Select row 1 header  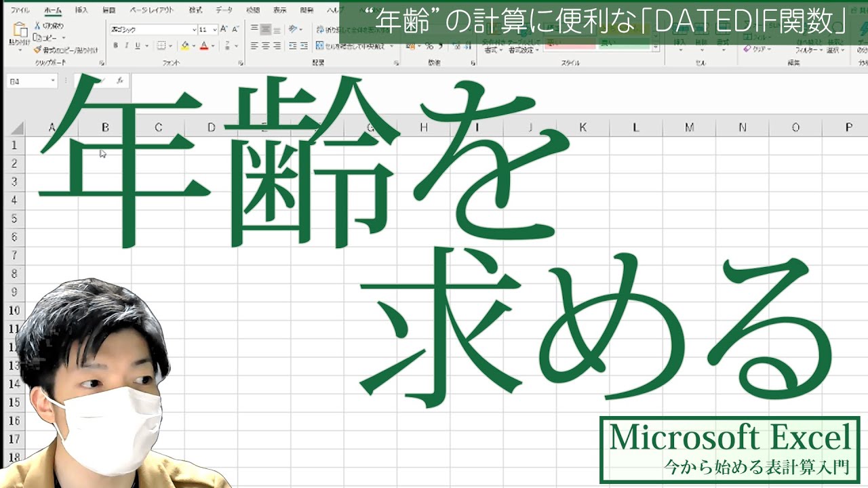pyautogui.click(x=14, y=145)
